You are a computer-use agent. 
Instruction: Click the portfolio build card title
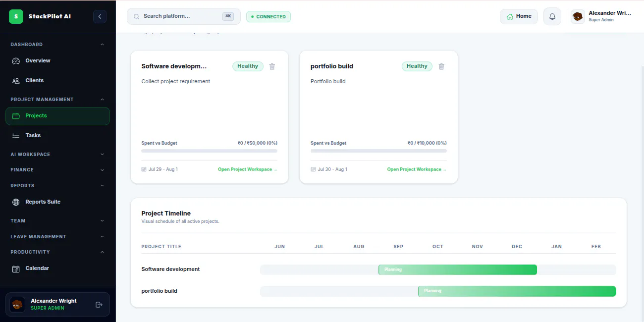(332, 66)
